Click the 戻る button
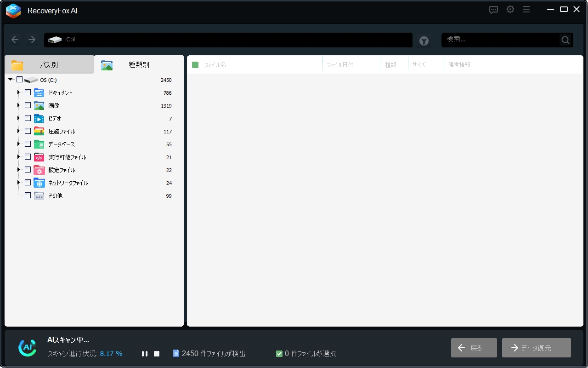 coord(474,348)
